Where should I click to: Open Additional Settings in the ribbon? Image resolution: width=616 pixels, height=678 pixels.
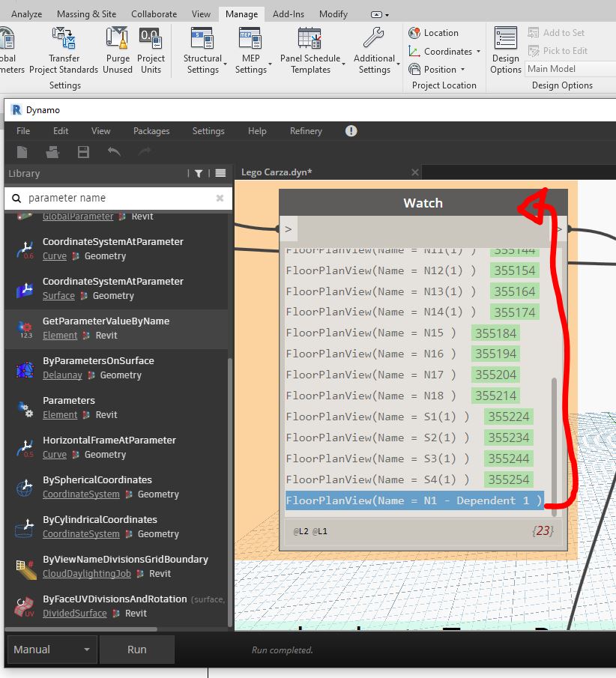[375, 49]
